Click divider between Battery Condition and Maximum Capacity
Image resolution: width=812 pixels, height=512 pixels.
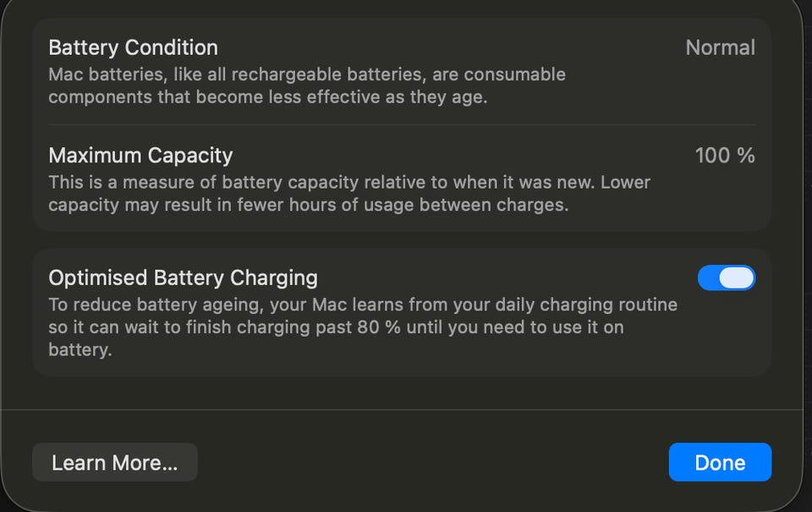[402, 125]
